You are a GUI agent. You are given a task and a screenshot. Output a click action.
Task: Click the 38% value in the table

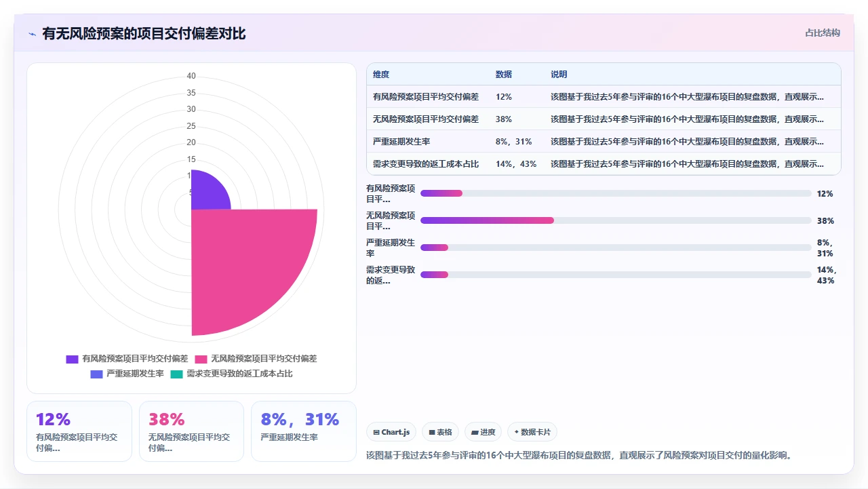(x=504, y=119)
